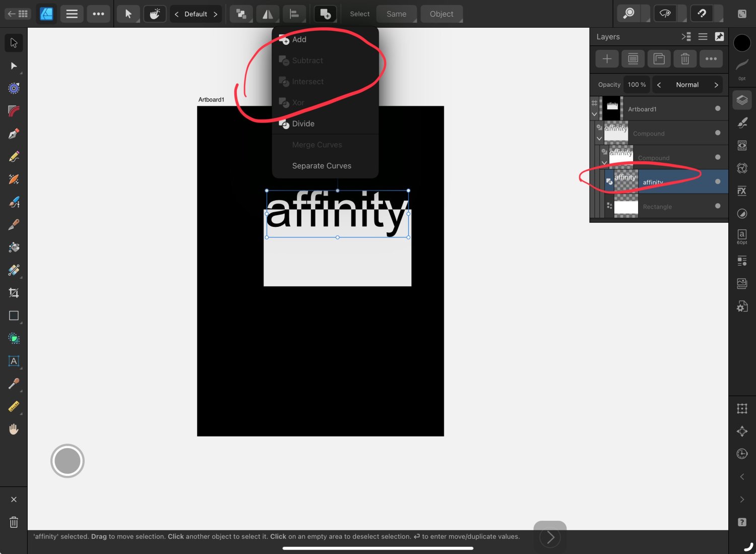The width and height of the screenshot is (756, 554).
Task: Open the stroke width setting showing 0pt
Action: click(x=742, y=69)
